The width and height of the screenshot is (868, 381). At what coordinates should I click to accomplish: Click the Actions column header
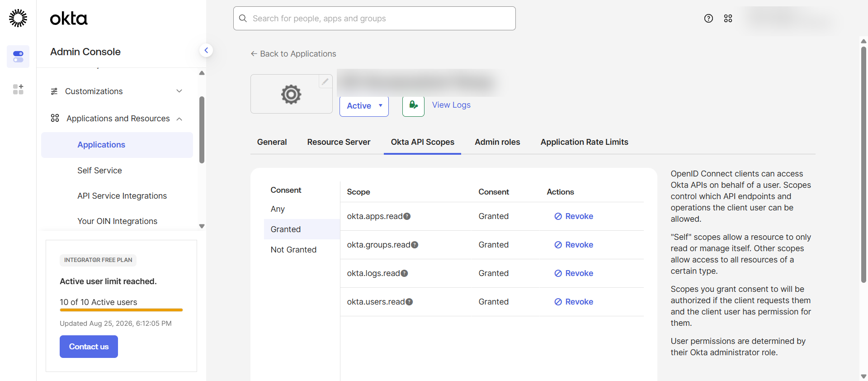560,192
